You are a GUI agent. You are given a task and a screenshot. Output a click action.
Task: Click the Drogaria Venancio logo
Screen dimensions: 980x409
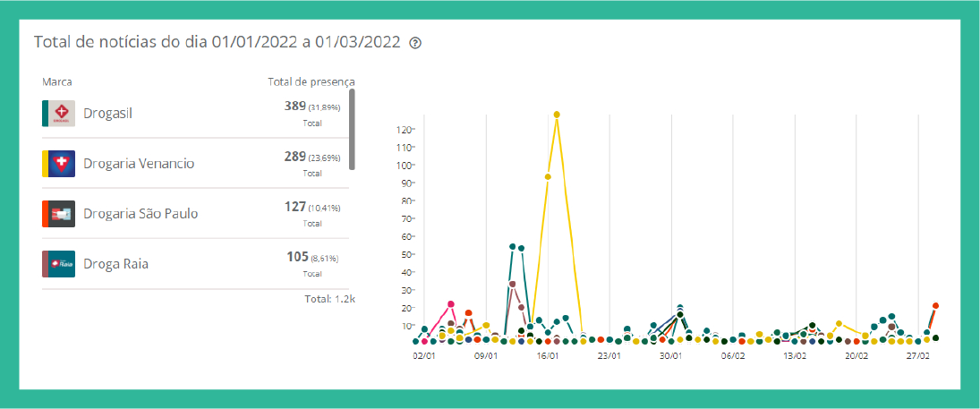point(62,164)
